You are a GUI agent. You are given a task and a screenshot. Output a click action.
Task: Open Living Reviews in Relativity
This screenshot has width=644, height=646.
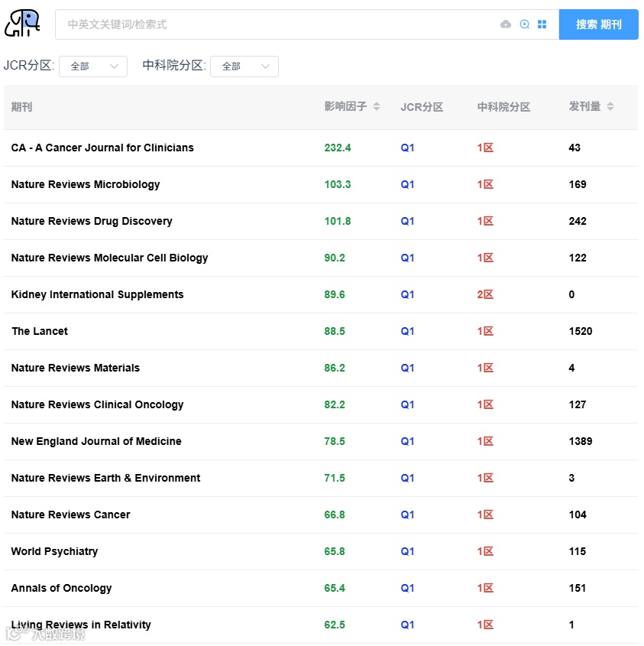pyautogui.click(x=81, y=625)
